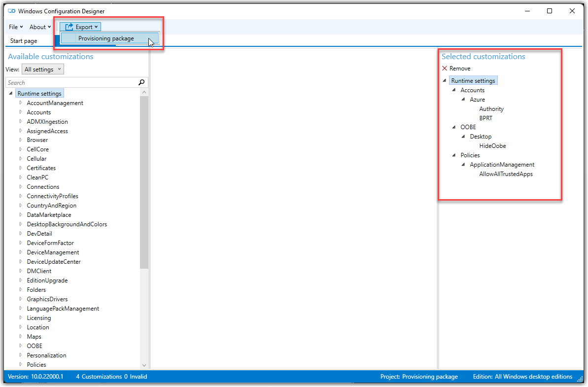Click the Available customizations scrollbar thumb
The width and height of the screenshot is (588, 387).
[144, 182]
